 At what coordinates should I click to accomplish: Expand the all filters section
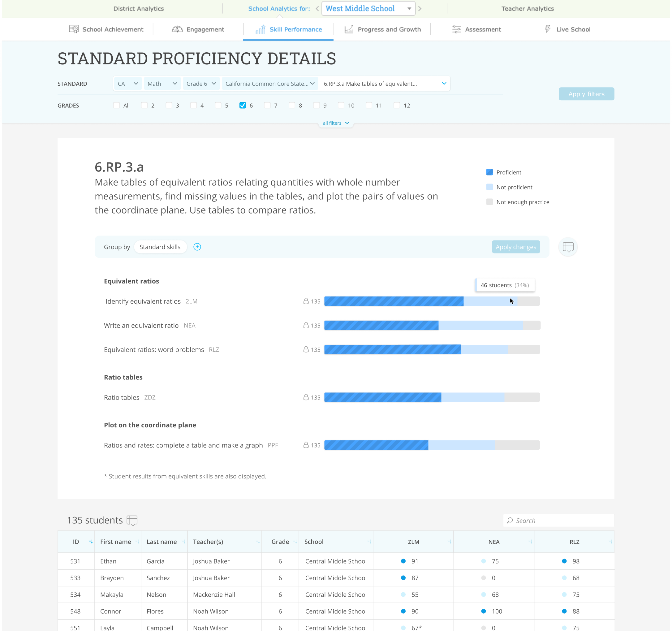(336, 123)
